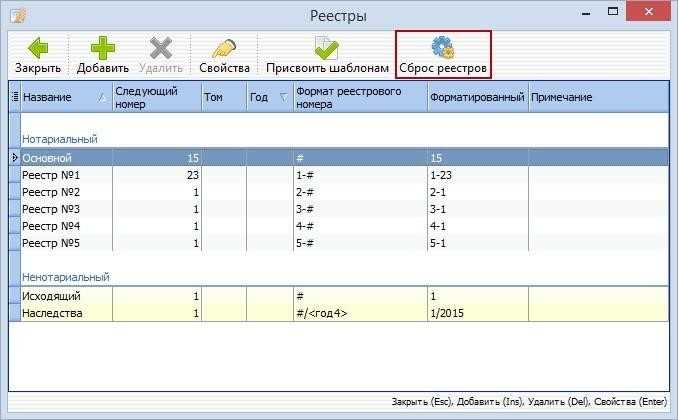Viewport: 678px width, 420px height.
Task: Click format cell 1-# of Реестр №1
Action: 305,175
